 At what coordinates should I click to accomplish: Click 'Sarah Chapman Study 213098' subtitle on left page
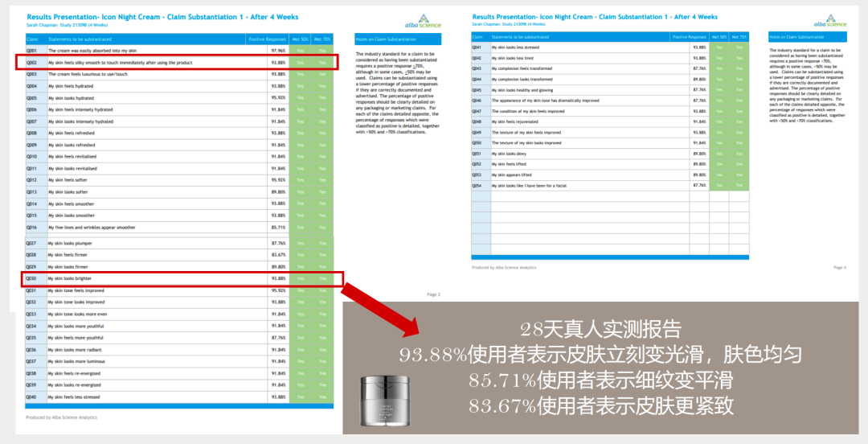click(x=67, y=26)
